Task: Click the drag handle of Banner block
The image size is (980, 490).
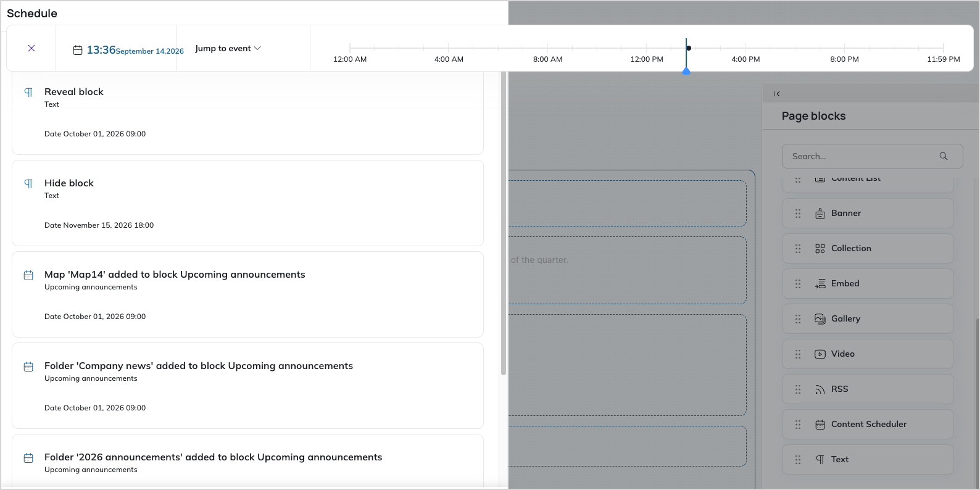Action: point(798,214)
